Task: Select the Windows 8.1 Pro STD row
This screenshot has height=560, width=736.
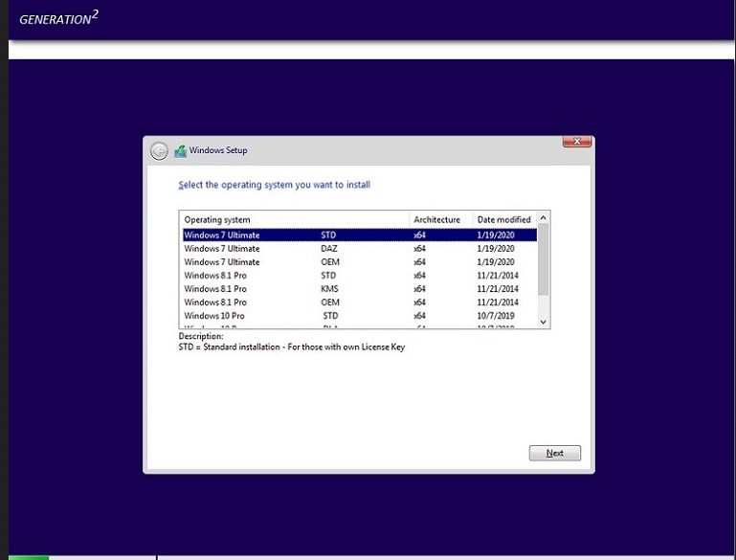Action: click(x=360, y=276)
